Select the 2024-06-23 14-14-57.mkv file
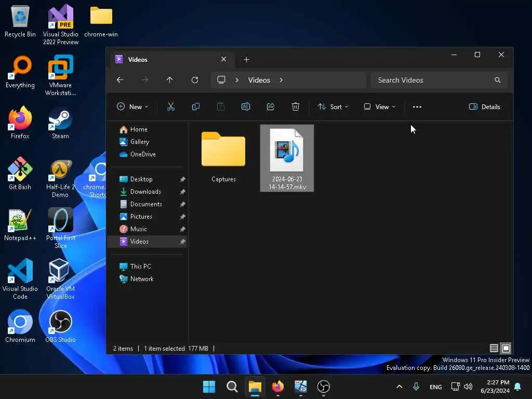532x399 pixels. pos(287,158)
